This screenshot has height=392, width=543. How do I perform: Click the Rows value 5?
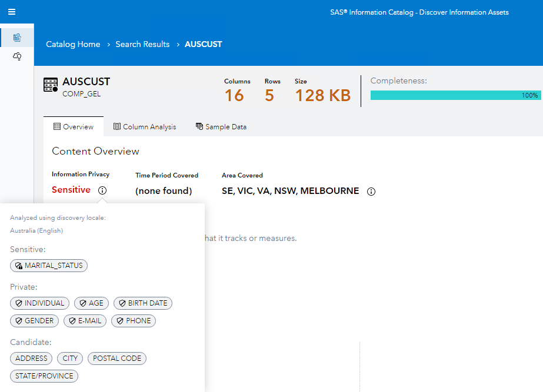[x=269, y=95]
